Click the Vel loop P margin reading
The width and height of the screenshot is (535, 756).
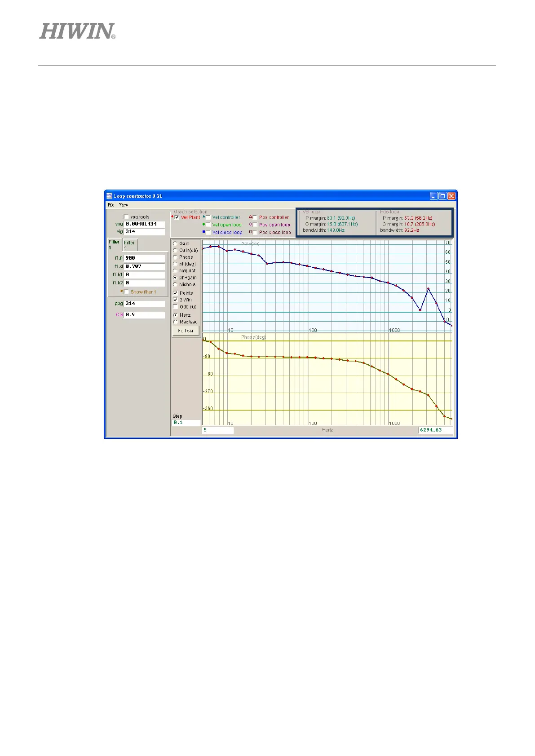(330, 218)
